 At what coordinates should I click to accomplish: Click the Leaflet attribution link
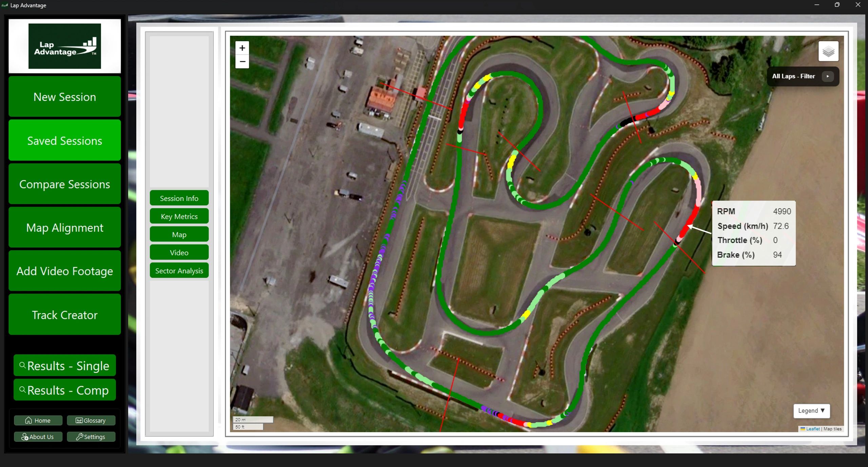tap(812, 429)
